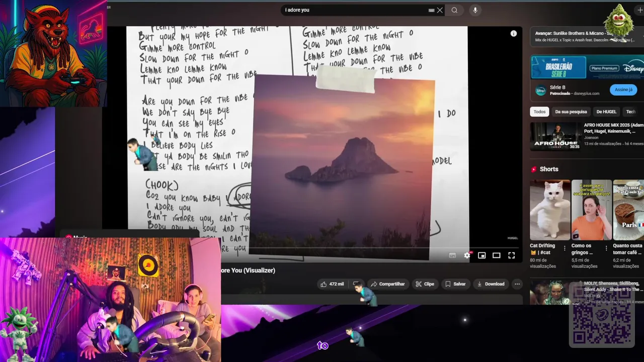Toggle subtitles on the video player

tap(452, 255)
